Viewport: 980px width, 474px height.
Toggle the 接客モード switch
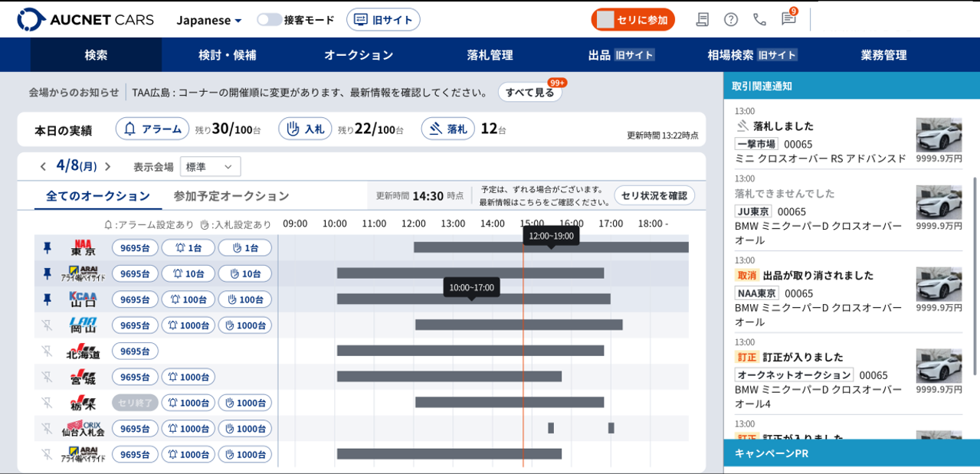coord(269,20)
